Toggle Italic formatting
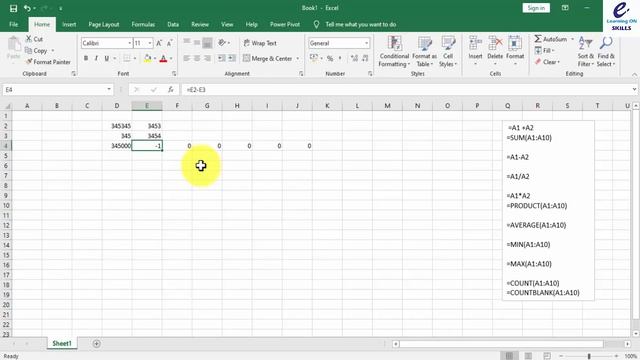Viewport: 640px width, 360px height. pyautogui.click(x=96, y=58)
